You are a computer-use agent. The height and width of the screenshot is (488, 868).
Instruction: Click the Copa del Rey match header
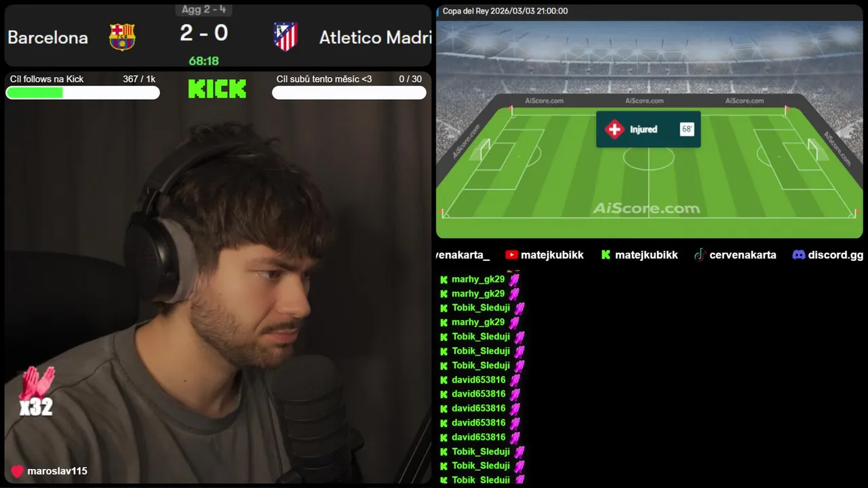point(505,11)
